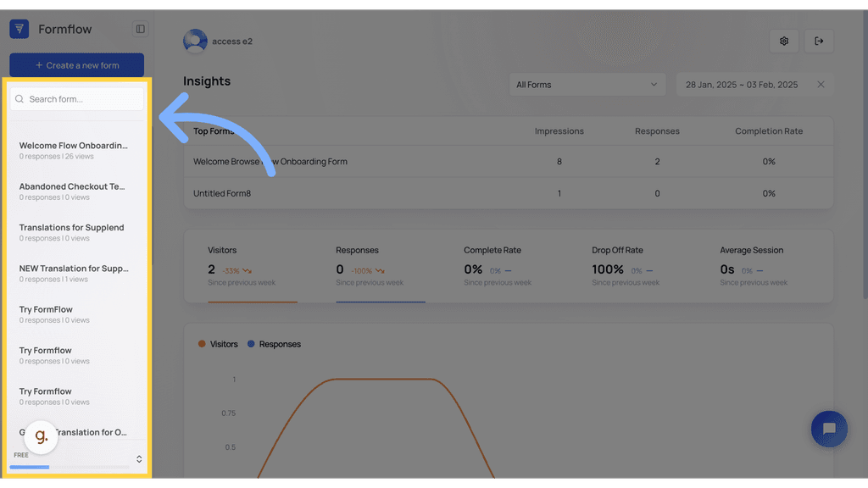The image size is (868, 488).
Task: Select the Impressions column header
Action: (x=559, y=130)
